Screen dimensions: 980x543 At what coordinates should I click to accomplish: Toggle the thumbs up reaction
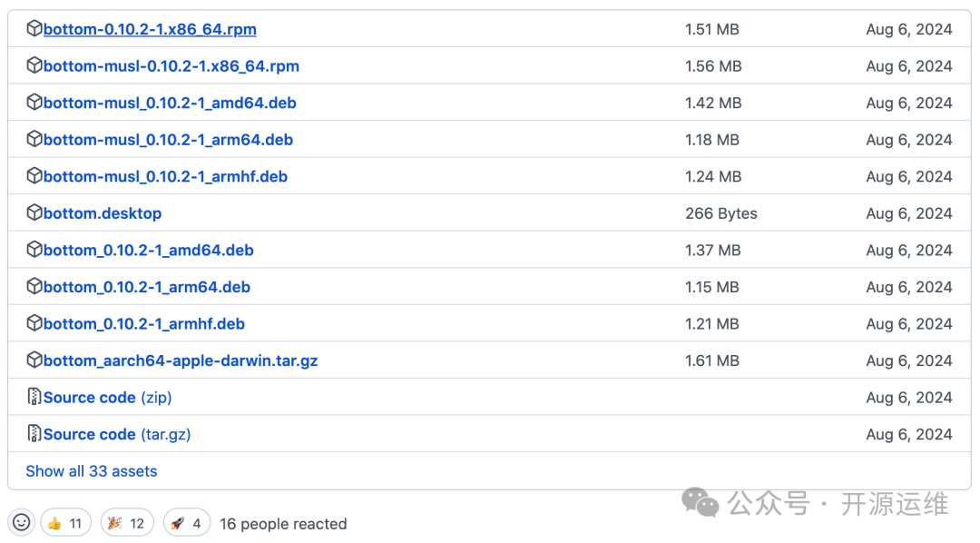tap(65, 523)
